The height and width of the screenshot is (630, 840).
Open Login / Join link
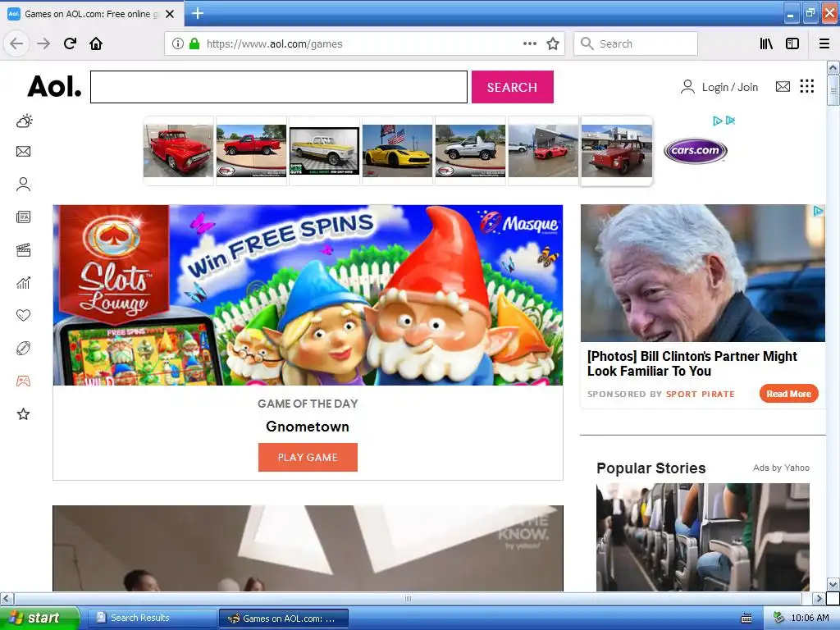click(719, 87)
